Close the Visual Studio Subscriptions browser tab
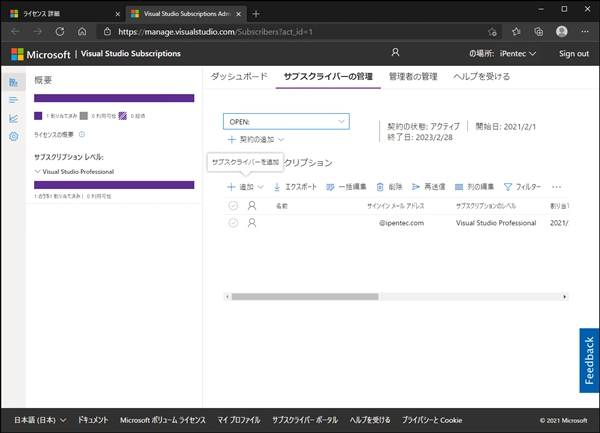600x433 pixels. [238, 14]
